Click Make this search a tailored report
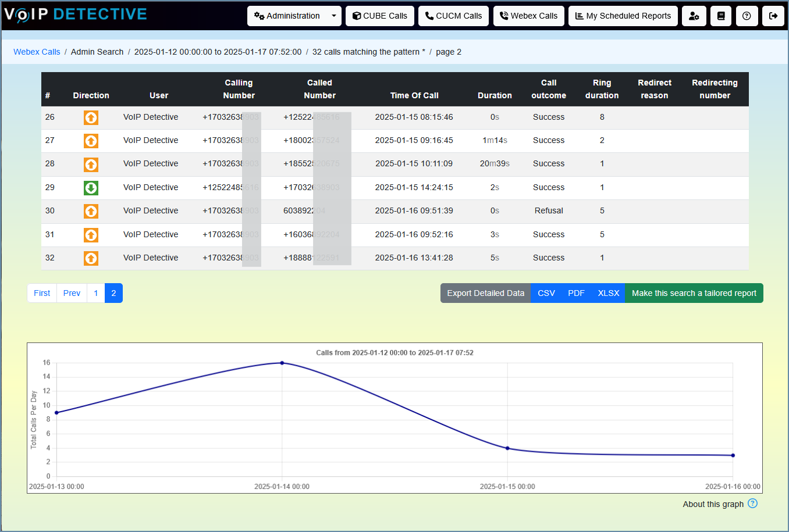The height and width of the screenshot is (532, 789). tap(694, 293)
